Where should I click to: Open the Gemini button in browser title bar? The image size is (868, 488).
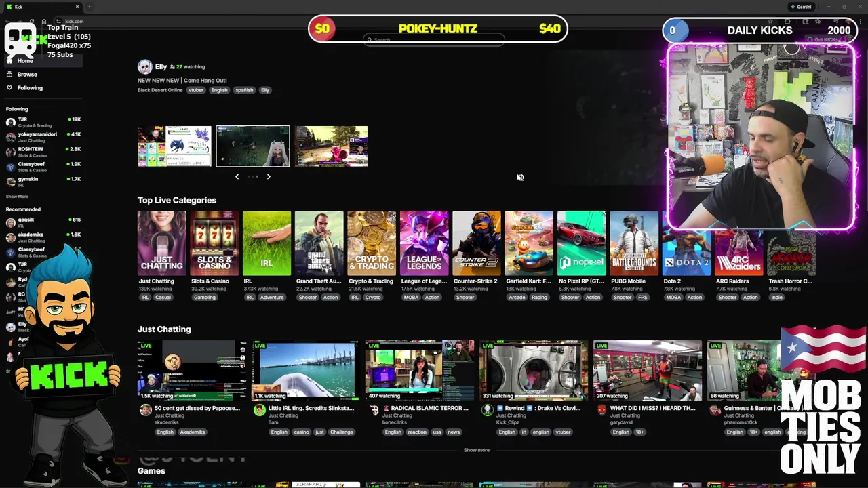[x=800, y=7]
